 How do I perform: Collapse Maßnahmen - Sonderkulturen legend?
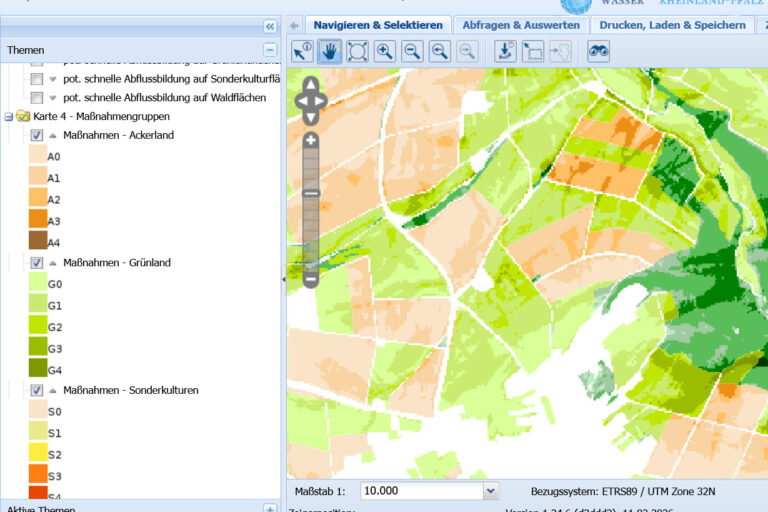point(53,390)
